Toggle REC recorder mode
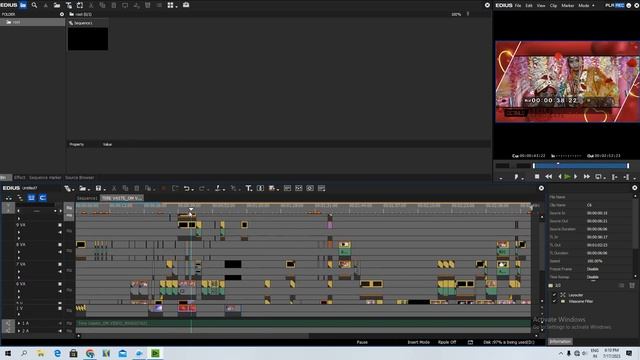 click(x=620, y=5)
